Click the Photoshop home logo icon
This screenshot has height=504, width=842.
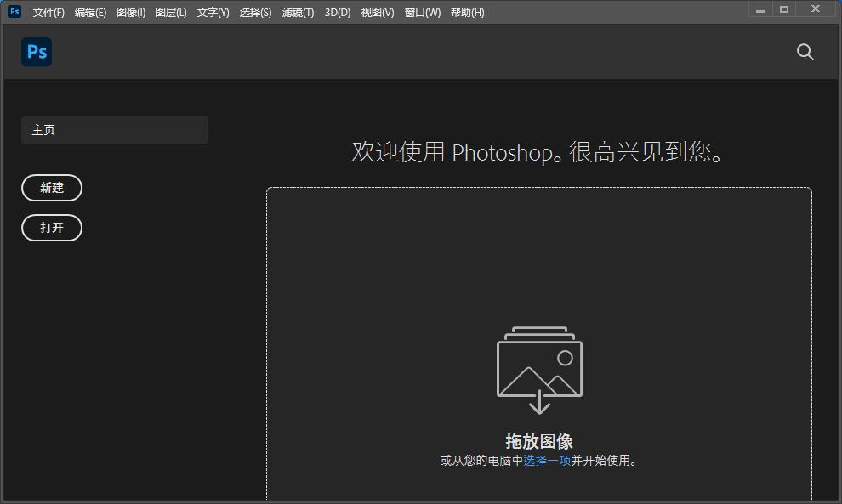pyautogui.click(x=37, y=52)
